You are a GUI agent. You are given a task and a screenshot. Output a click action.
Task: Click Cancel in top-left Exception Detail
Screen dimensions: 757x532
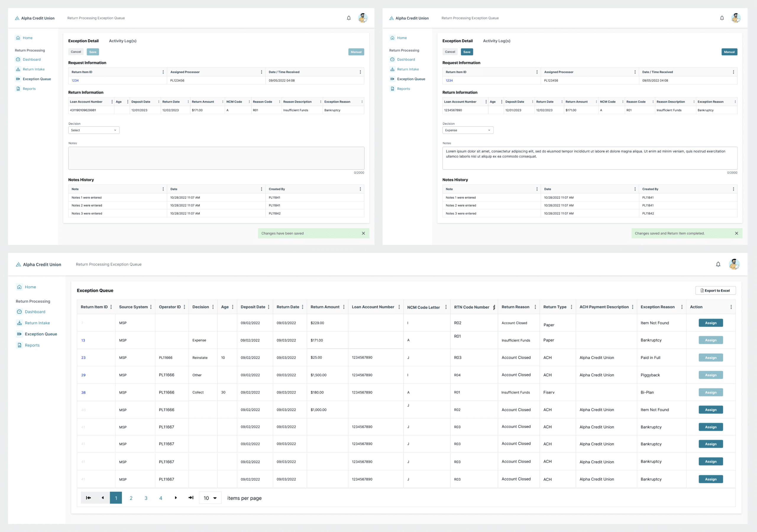(76, 52)
